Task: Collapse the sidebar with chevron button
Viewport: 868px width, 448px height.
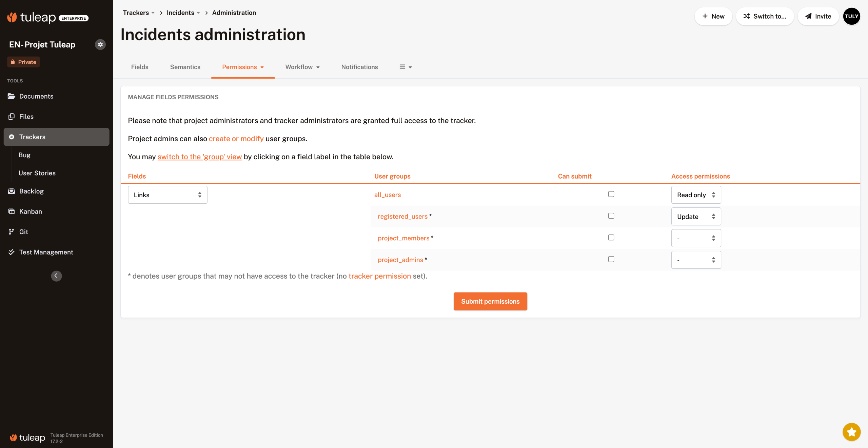Action: pyautogui.click(x=56, y=276)
